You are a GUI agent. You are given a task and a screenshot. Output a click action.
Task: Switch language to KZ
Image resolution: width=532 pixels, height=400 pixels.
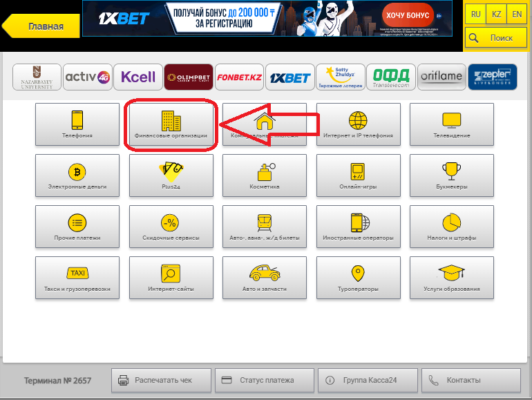coord(496,14)
